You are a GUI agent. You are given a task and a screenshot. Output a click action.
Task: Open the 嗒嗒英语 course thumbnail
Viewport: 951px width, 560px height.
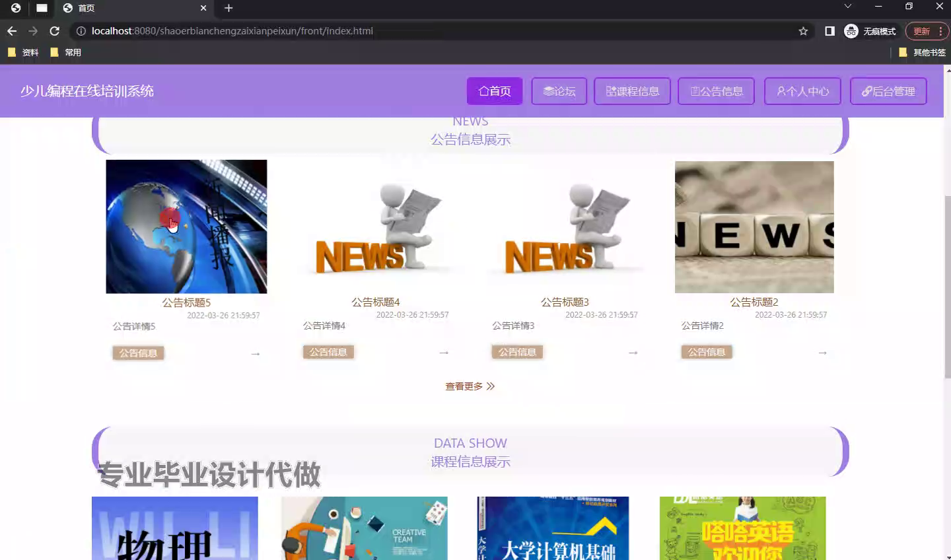(743, 528)
